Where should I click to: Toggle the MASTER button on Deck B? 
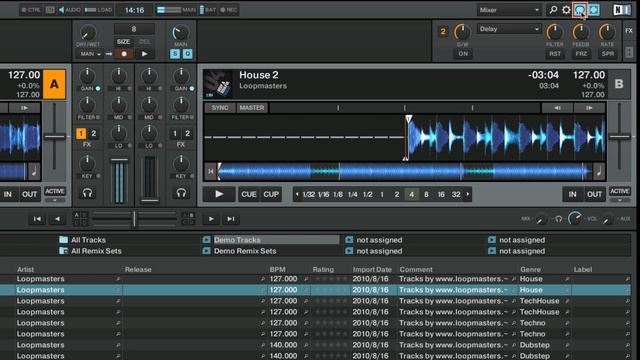click(252, 108)
